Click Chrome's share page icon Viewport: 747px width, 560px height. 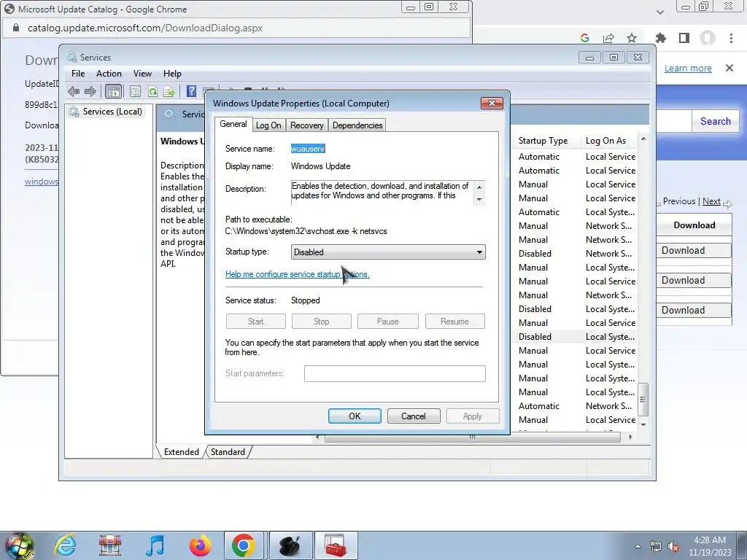pyautogui.click(x=608, y=38)
